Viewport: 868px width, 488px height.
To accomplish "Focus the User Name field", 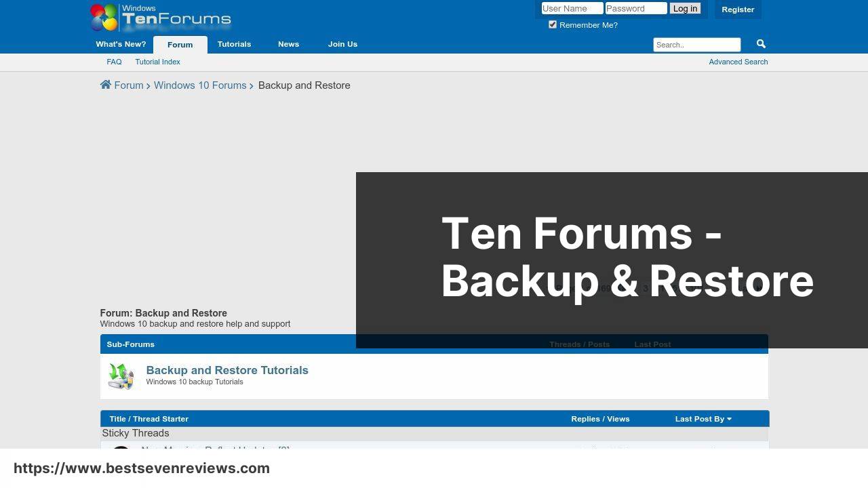I will (572, 8).
